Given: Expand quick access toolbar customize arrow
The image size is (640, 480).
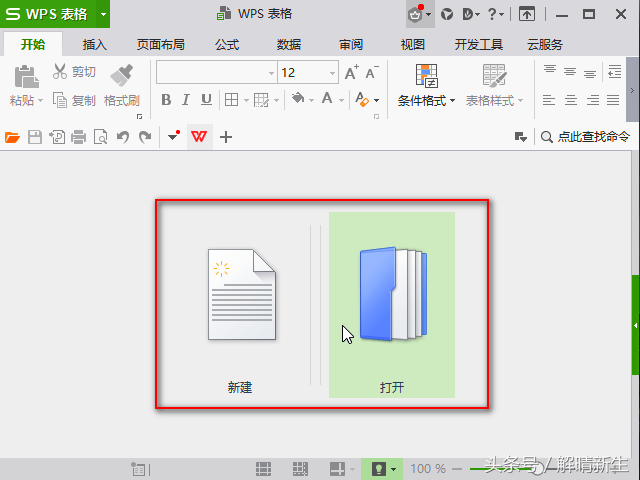Looking at the screenshot, I should (174, 136).
